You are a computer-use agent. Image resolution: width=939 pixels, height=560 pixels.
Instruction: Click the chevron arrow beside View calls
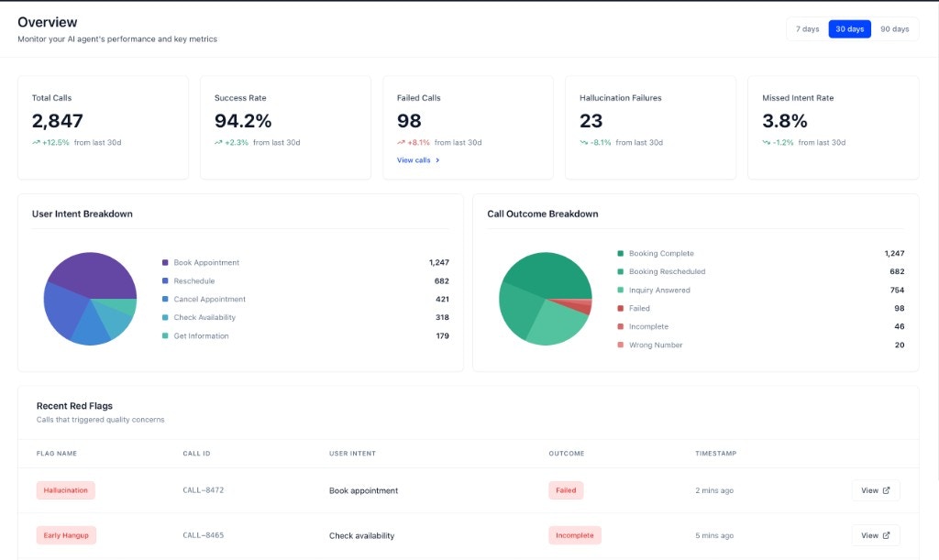pos(436,159)
